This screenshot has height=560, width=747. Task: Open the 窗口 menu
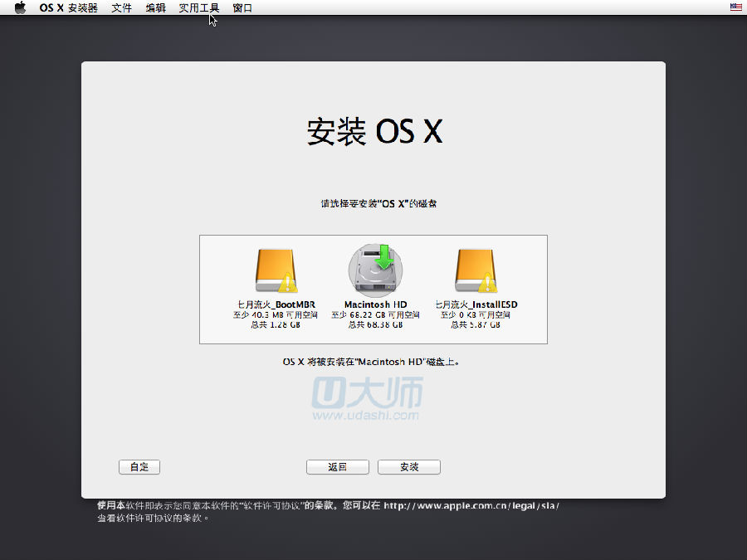tap(242, 8)
